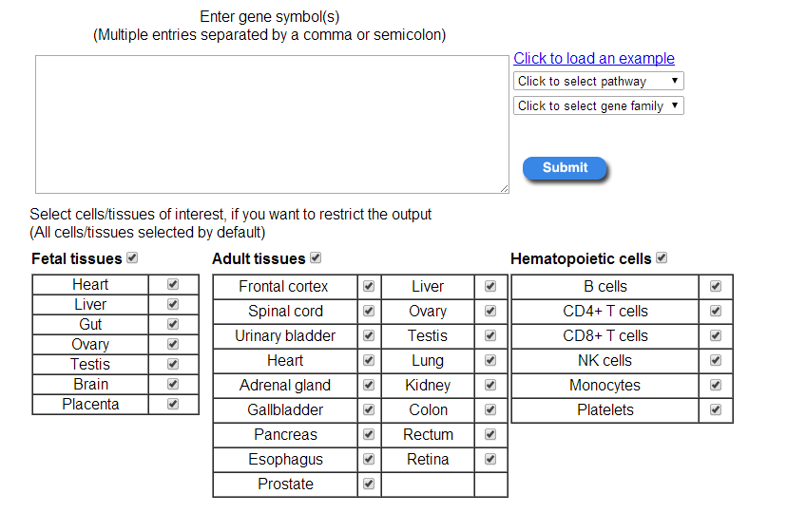Deselect the Urinary bladder checkbox
787x532 pixels.
tap(369, 335)
